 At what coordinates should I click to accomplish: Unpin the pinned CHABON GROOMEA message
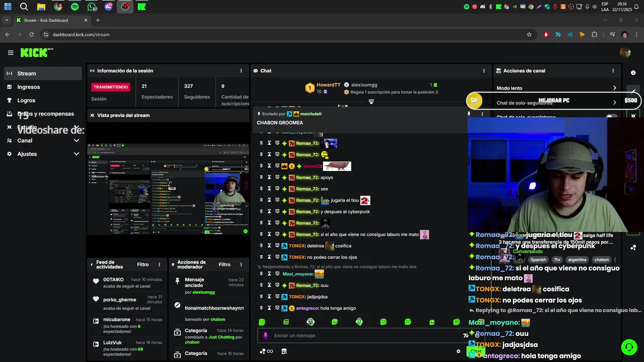coord(469,114)
